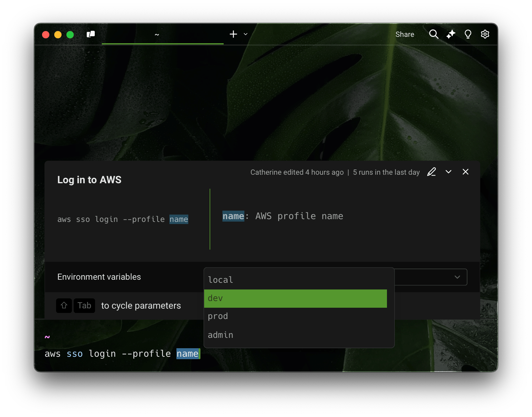Open the Environment variables dropdown arrow

coord(457,277)
